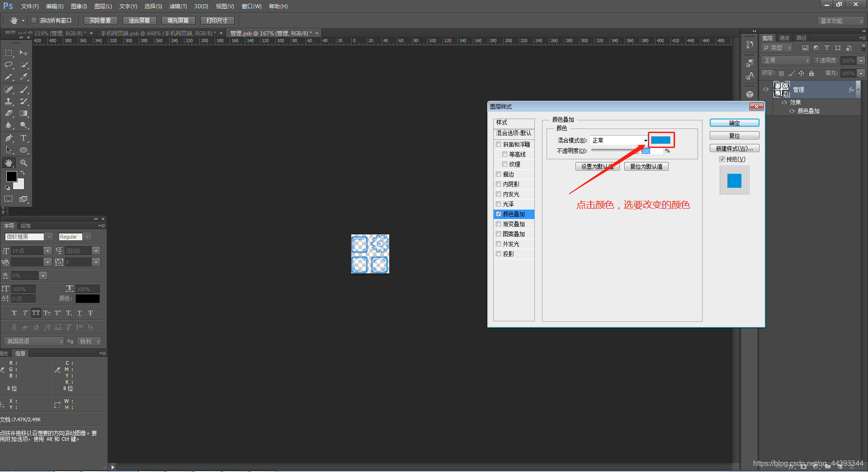Click 复位为默认值 button

coord(646,167)
